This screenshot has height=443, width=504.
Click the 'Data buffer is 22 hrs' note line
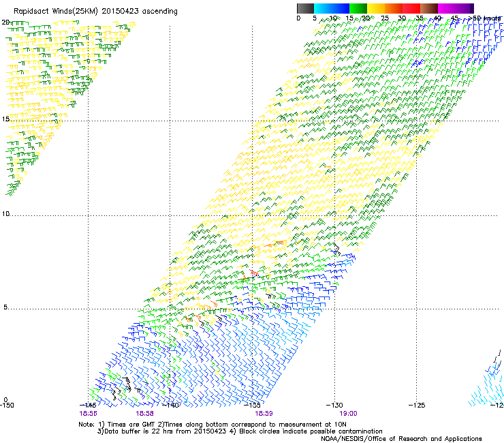(240, 431)
